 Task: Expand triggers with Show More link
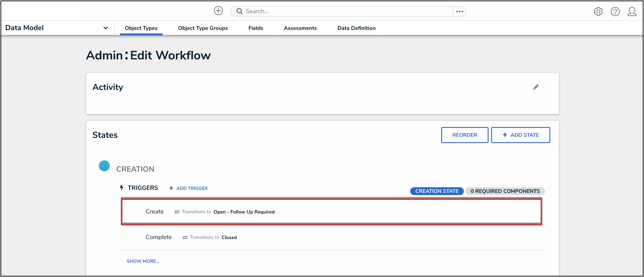pyautogui.click(x=143, y=261)
